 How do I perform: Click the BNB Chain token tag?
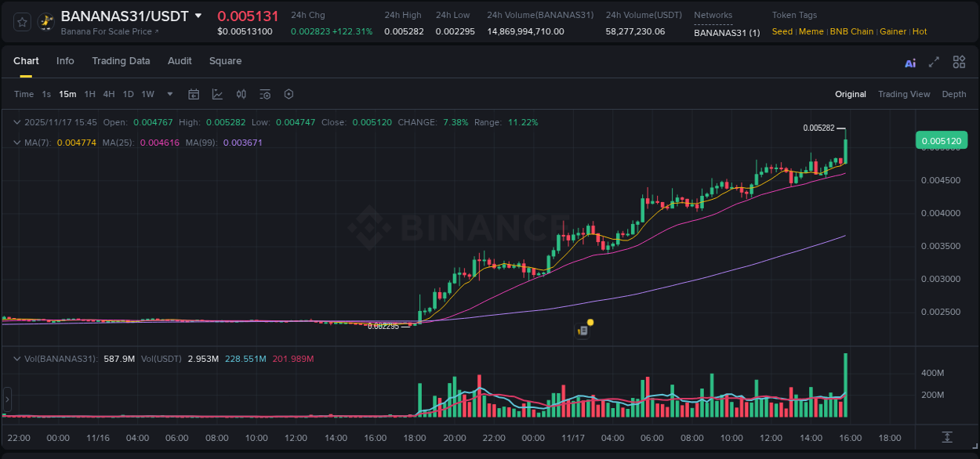click(851, 31)
